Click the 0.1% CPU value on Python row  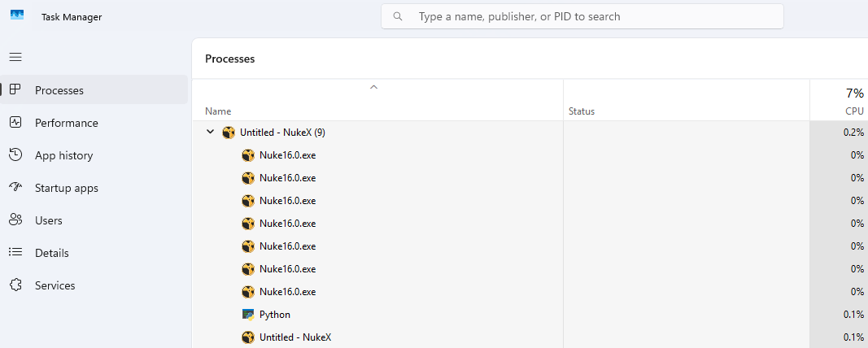coord(854,314)
